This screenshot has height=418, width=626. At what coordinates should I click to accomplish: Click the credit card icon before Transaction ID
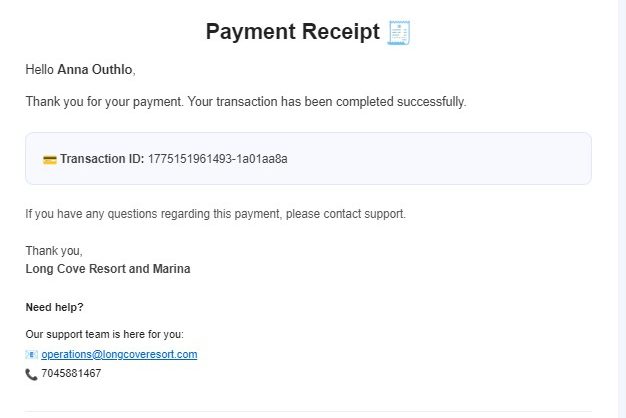pyautogui.click(x=49, y=159)
